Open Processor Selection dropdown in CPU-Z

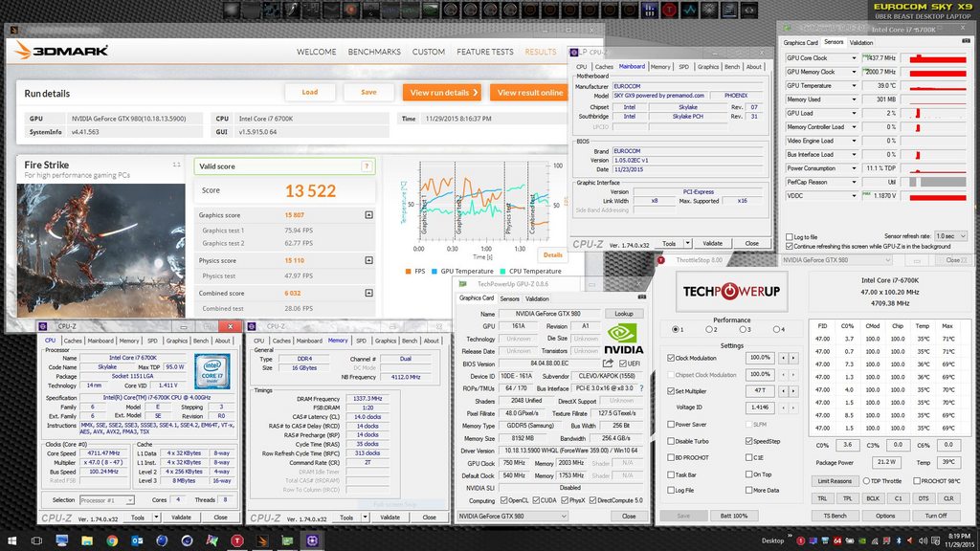coord(107,499)
